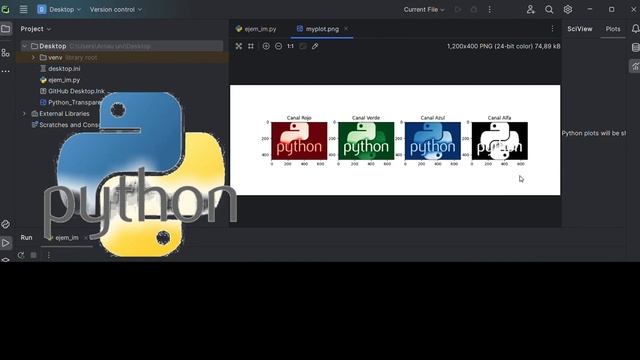
Task: Open the more actions menu beside Debug
Action: tap(489, 9)
